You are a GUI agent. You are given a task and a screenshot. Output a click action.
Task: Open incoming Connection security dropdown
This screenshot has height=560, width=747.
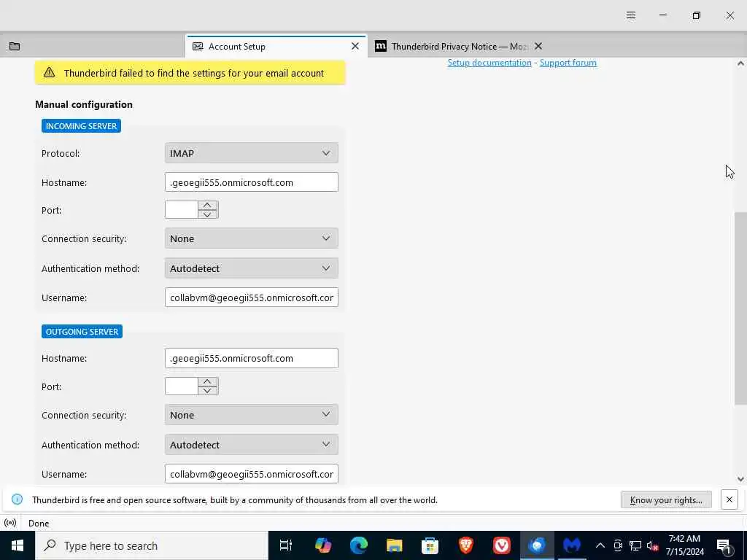coord(251,238)
